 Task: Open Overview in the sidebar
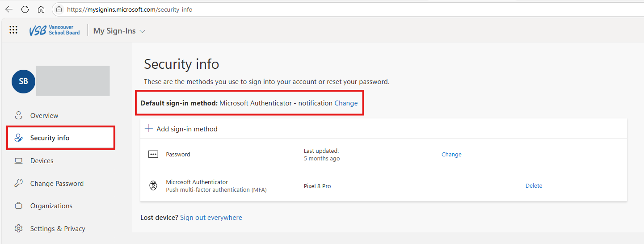point(44,116)
